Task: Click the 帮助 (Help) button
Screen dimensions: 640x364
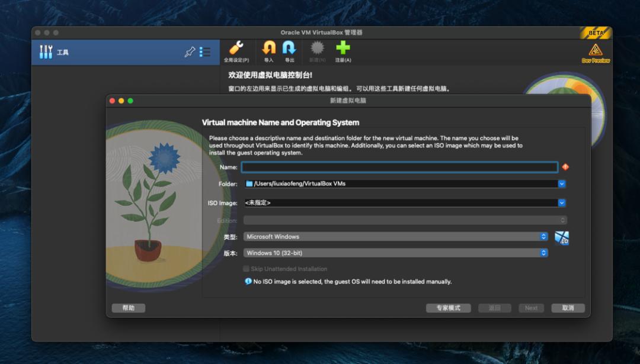Action: (129, 308)
